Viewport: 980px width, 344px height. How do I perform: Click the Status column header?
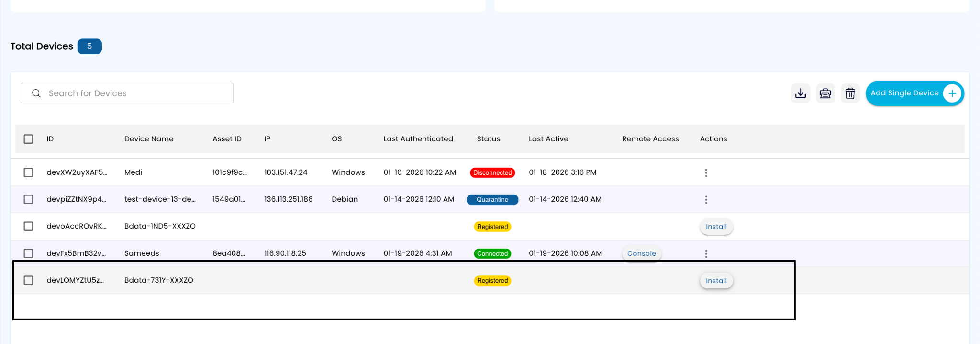tap(489, 139)
